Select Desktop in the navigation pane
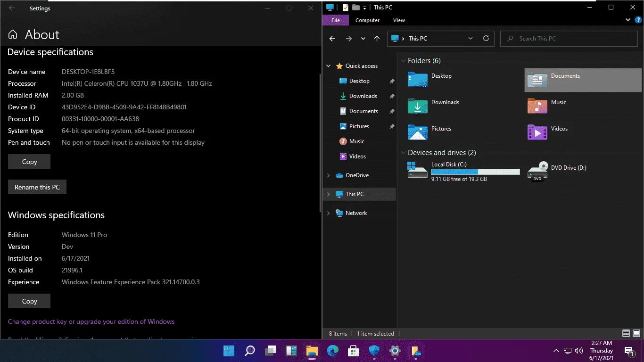 coord(359,81)
